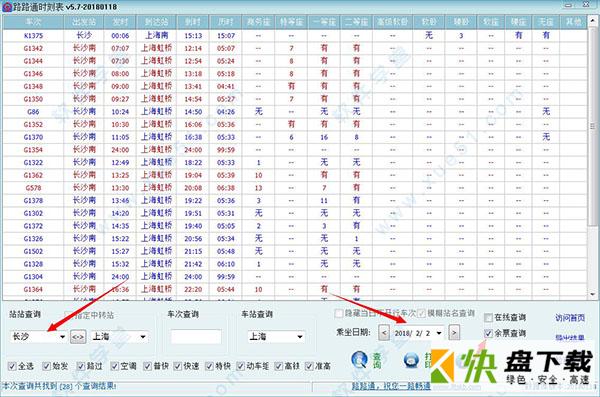Toggle the 路过 checkbox
600x397 pixels.
click(x=81, y=366)
